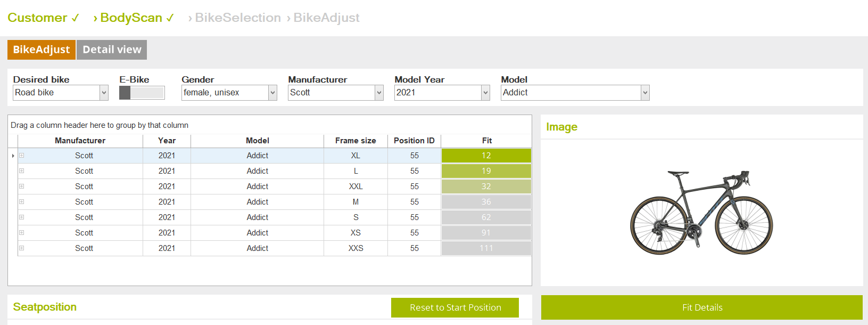Open Fit Details
This screenshot has width=868, height=325.
[x=702, y=307]
